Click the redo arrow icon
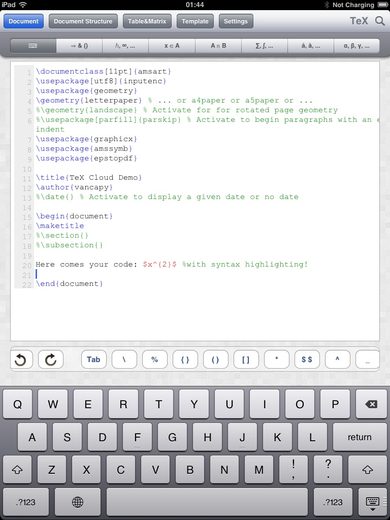390x520 pixels. [51, 359]
